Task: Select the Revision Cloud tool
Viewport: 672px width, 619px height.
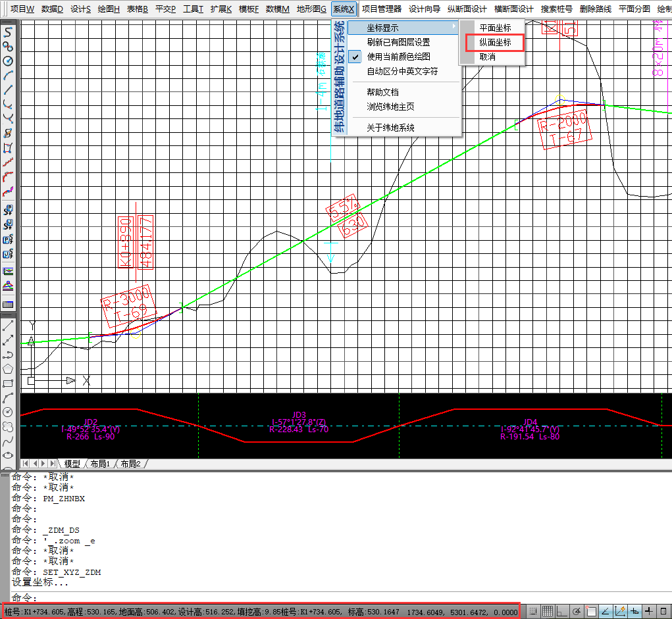Action: pos(9,426)
